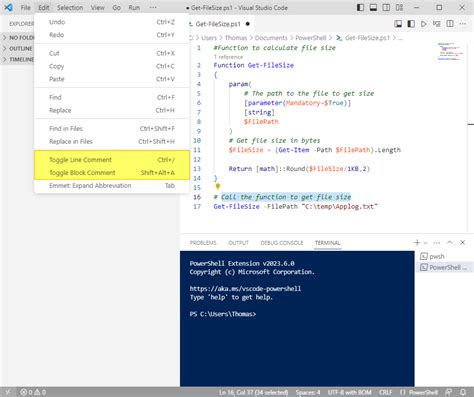Switch to the PROBLEMS tab
The width and height of the screenshot is (474, 397).
203,243
